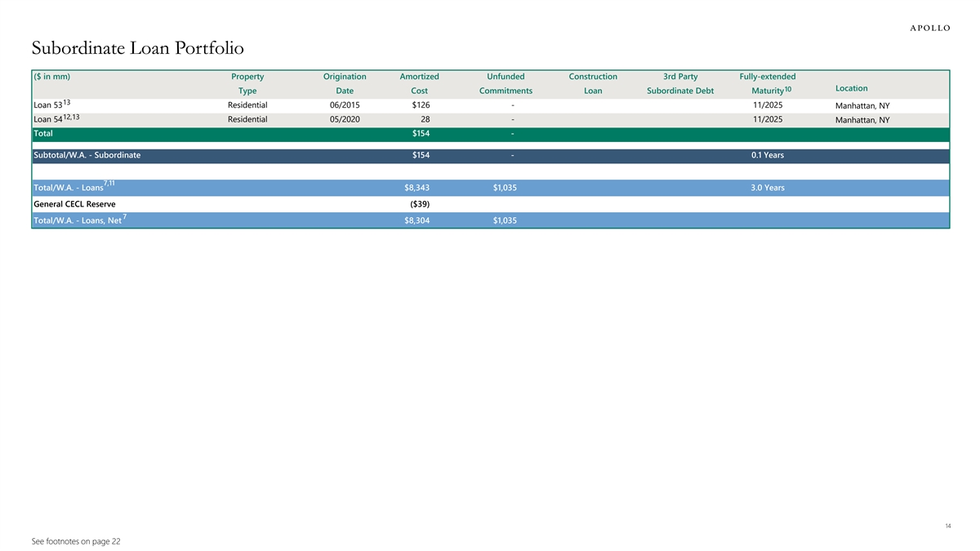Click the $126 amortized cost value

tap(421, 105)
